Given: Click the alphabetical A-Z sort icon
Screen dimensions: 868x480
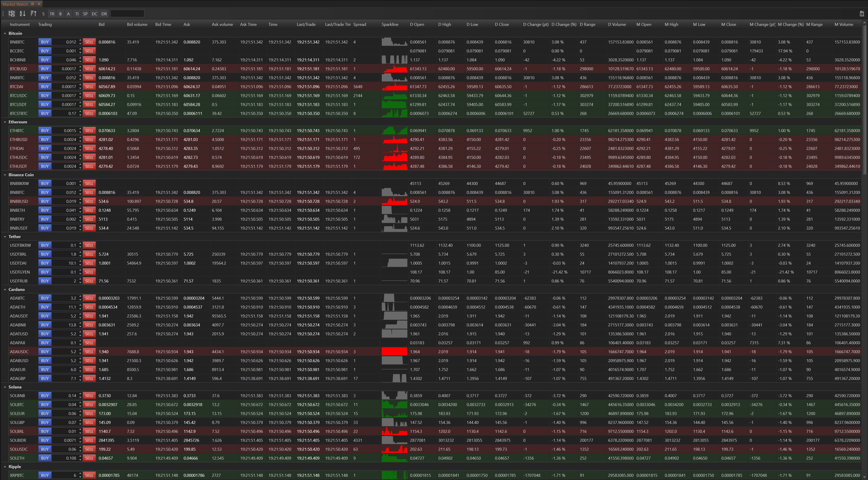Looking at the screenshot, I should tap(23, 14).
